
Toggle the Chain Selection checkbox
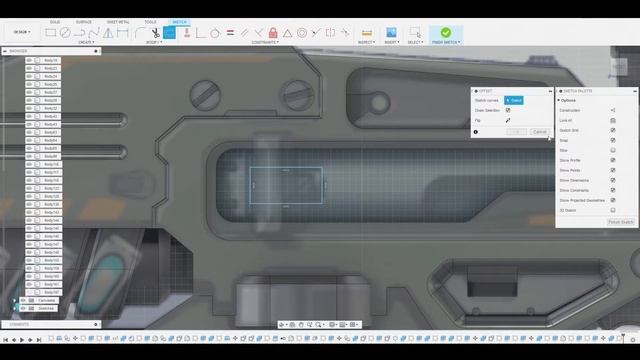(x=508, y=110)
